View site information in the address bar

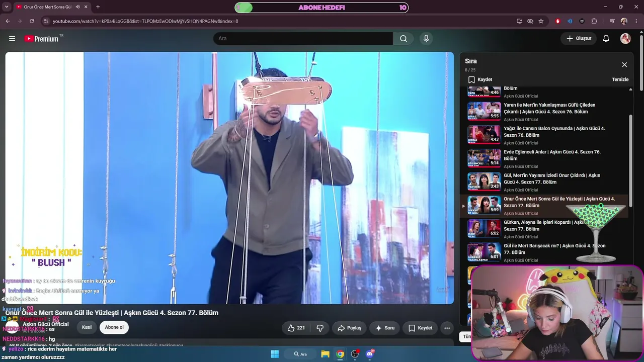click(46, 21)
